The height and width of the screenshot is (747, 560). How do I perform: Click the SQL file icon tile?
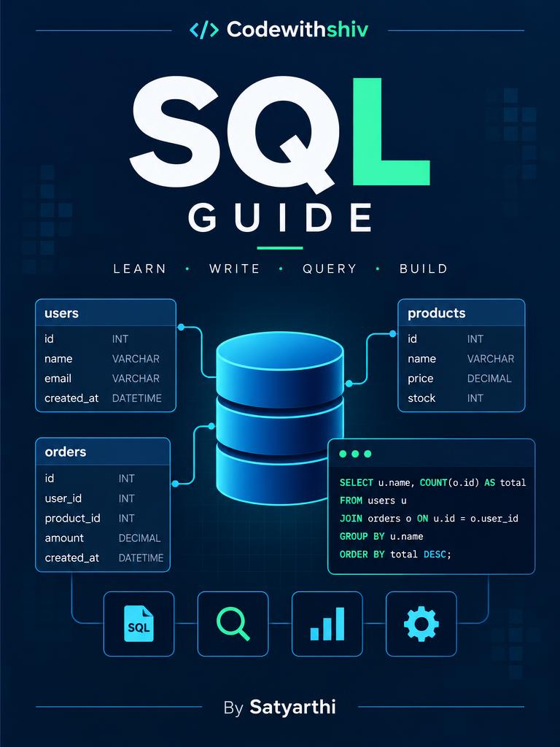[139, 624]
